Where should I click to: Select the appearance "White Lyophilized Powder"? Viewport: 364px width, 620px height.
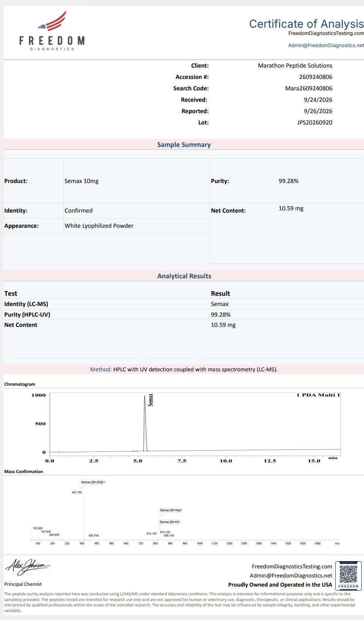click(99, 226)
